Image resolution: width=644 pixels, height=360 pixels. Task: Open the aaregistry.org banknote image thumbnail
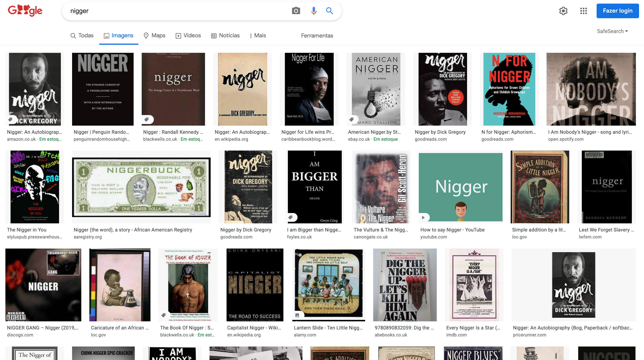click(x=141, y=187)
